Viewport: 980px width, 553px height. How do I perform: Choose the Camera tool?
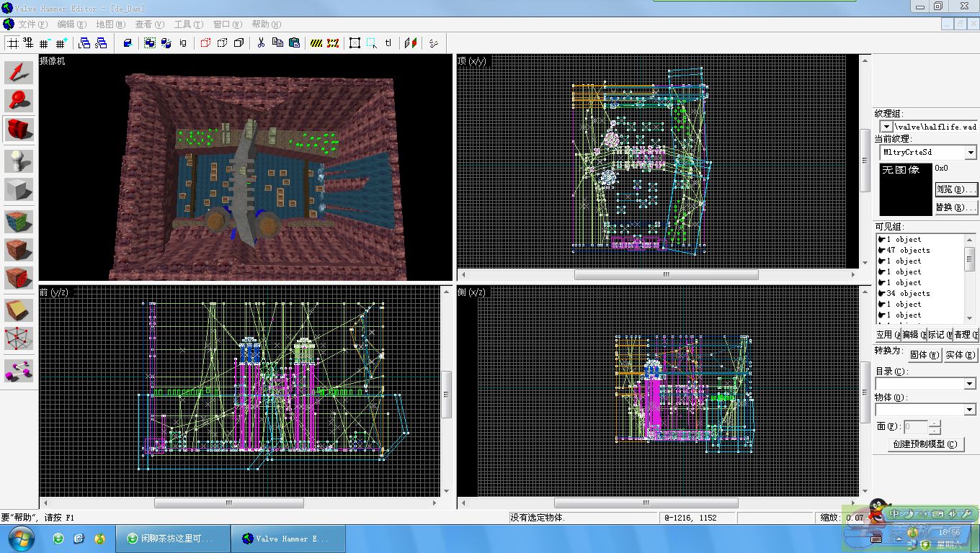click(x=19, y=130)
